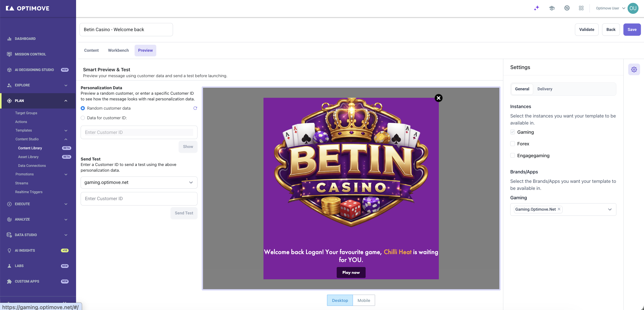Click the compass icon in top bar
Image resolution: width=644 pixels, height=310 pixels.
tap(567, 8)
